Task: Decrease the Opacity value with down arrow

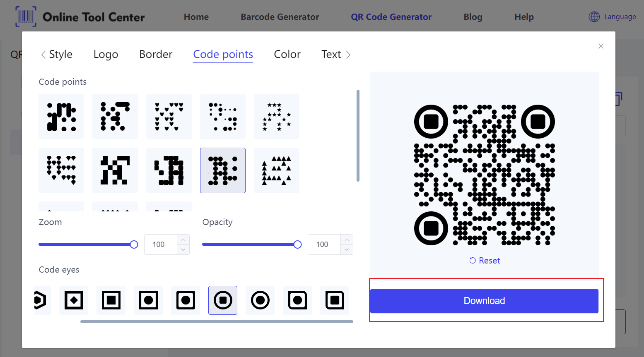Action: (347, 249)
